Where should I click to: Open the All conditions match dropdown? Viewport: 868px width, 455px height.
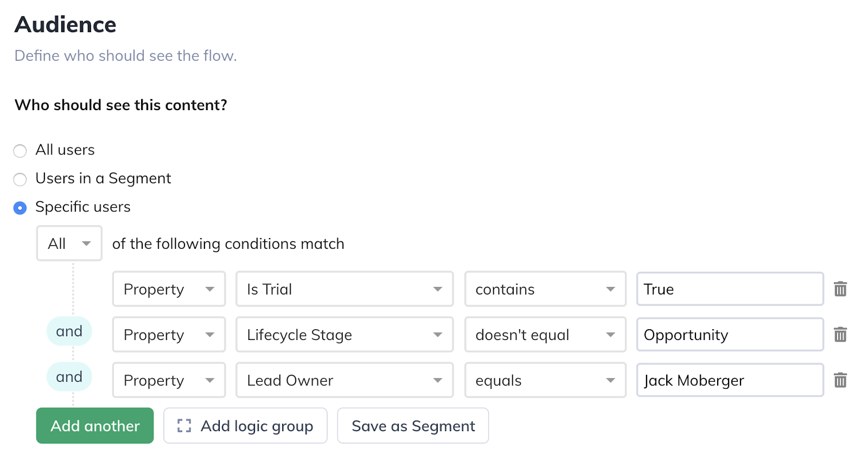pos(69,243)
